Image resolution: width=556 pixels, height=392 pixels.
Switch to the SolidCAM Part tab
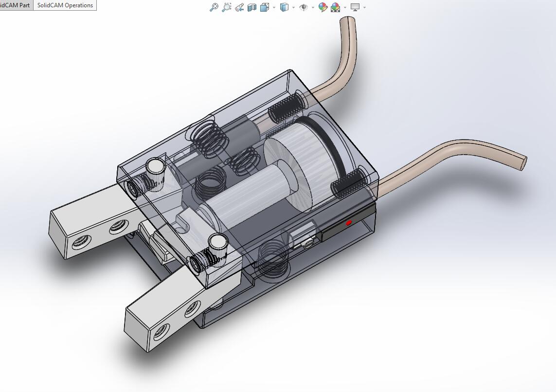coord(17,5)
